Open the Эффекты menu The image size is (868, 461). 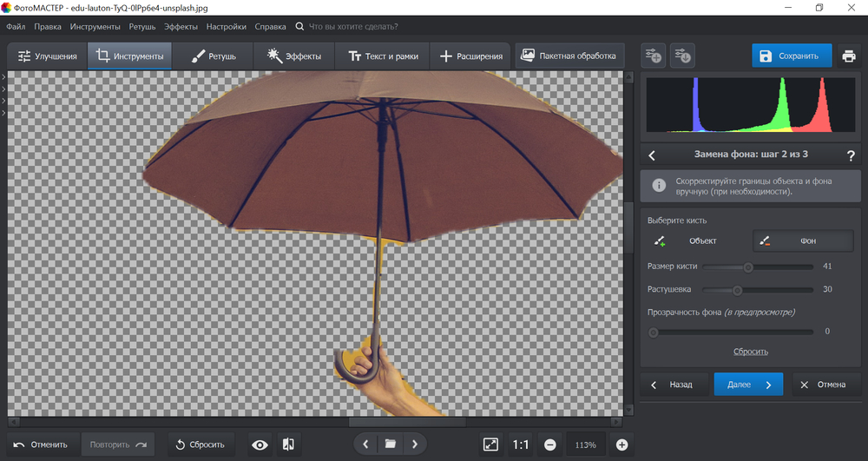181,27
